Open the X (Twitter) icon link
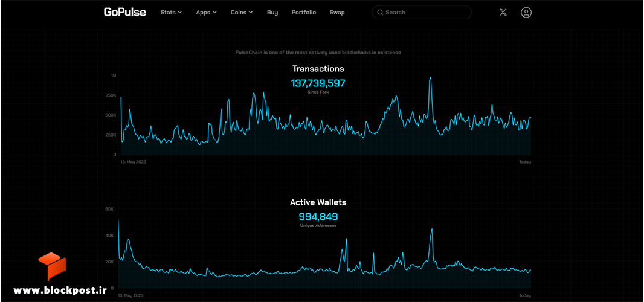The image size is (644, 302). [x=503, y=12]
